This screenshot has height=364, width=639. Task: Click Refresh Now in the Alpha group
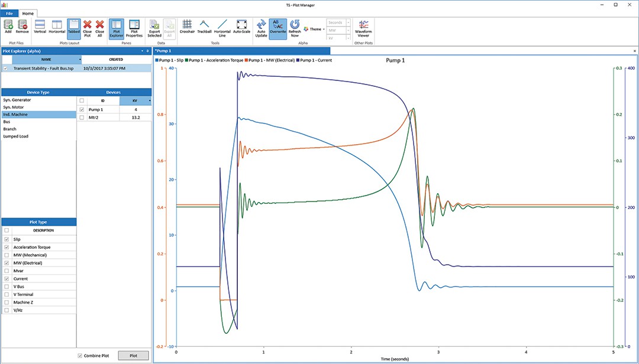pos(293,28)
